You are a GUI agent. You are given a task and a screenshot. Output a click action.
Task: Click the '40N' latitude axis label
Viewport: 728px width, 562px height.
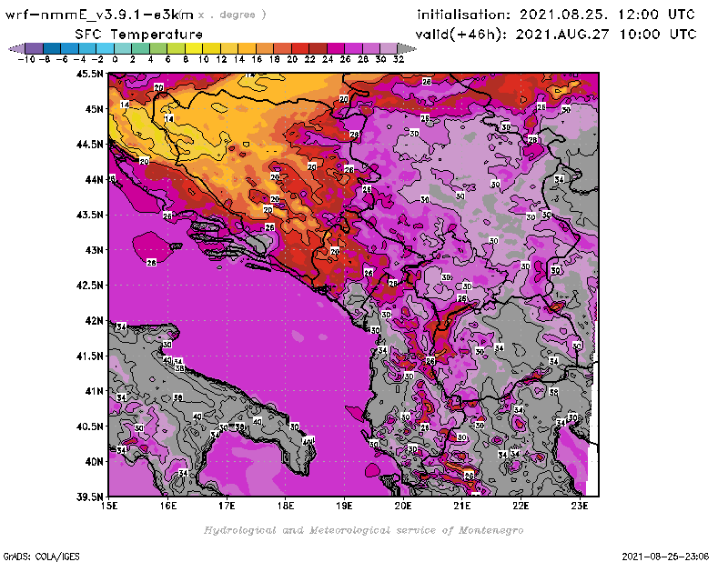click(94, 462)
